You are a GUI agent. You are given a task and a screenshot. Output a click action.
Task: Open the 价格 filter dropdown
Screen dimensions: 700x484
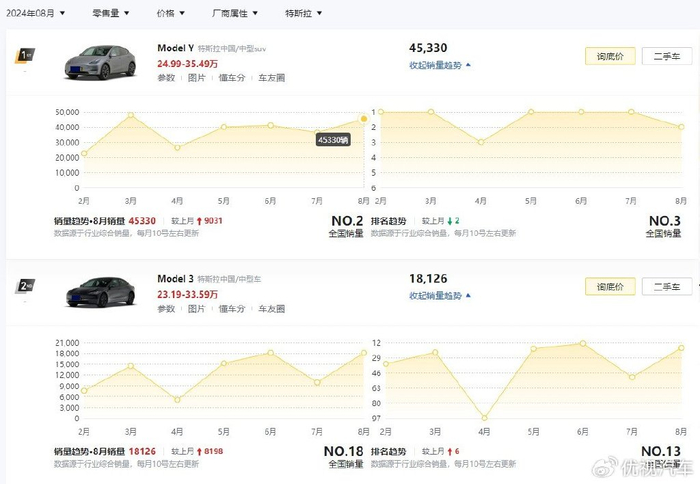pos(170,13)
